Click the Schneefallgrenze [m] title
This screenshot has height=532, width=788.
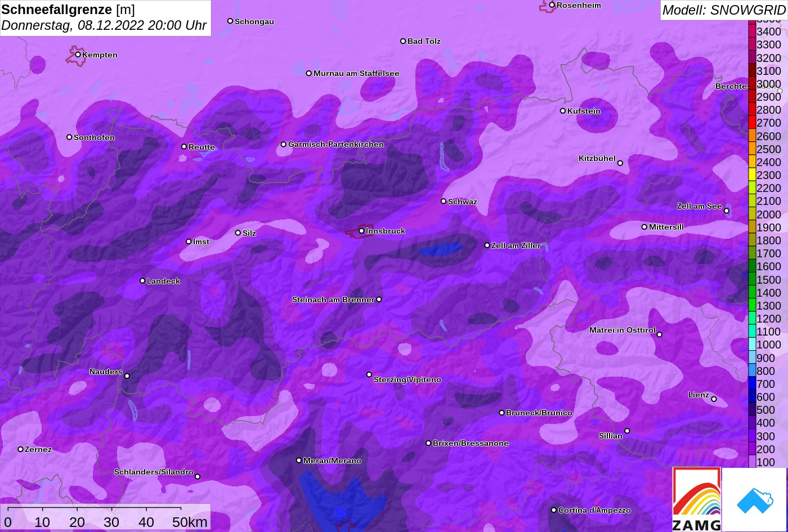pyautogui.click(x=68, y=10)
